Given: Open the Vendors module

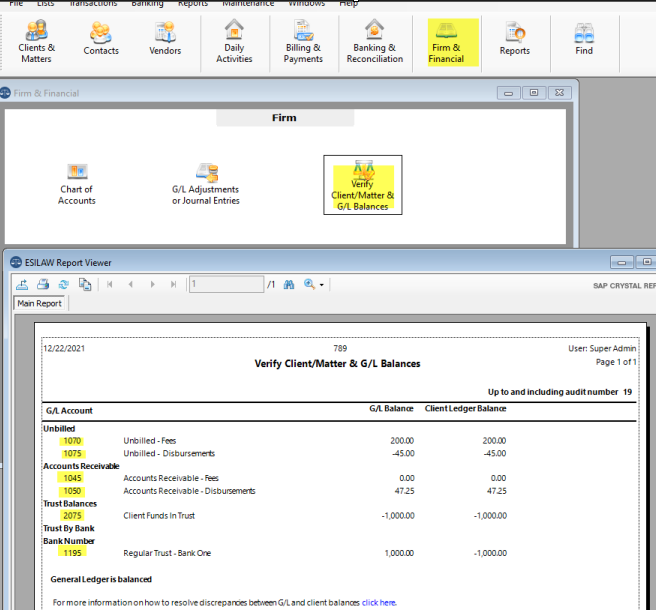Looking at the screenshot, I should pyautogui.click(x=165, y=38).
